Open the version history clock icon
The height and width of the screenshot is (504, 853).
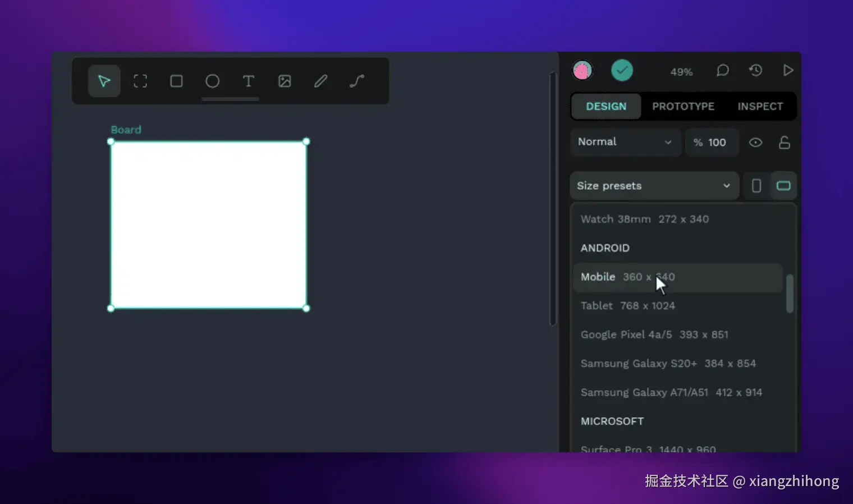(755, 70)
